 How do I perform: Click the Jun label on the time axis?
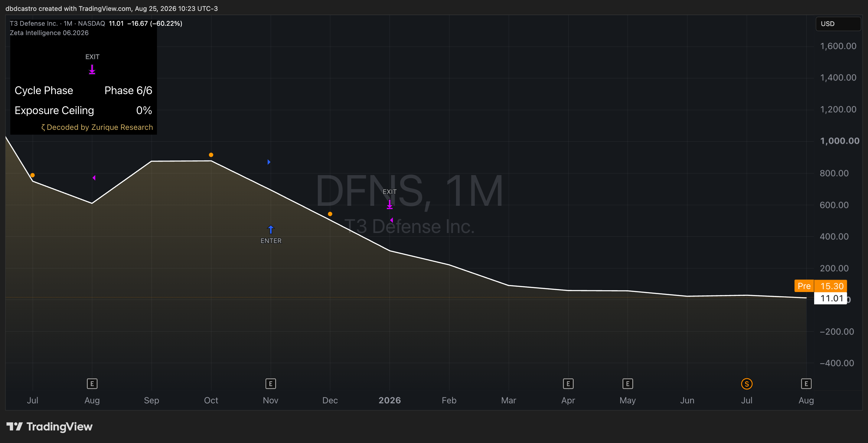[x=687, y=401]
